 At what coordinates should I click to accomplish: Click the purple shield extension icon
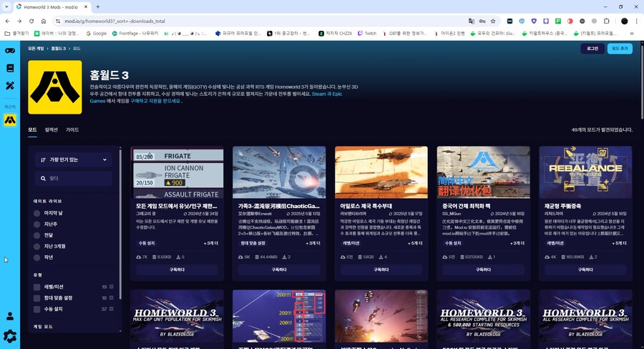point(534,21)
